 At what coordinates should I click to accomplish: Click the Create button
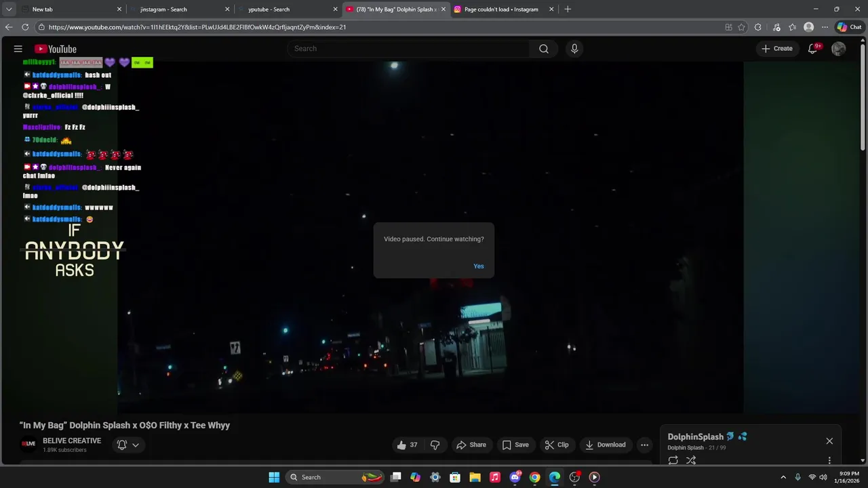[x=777, y=49]
